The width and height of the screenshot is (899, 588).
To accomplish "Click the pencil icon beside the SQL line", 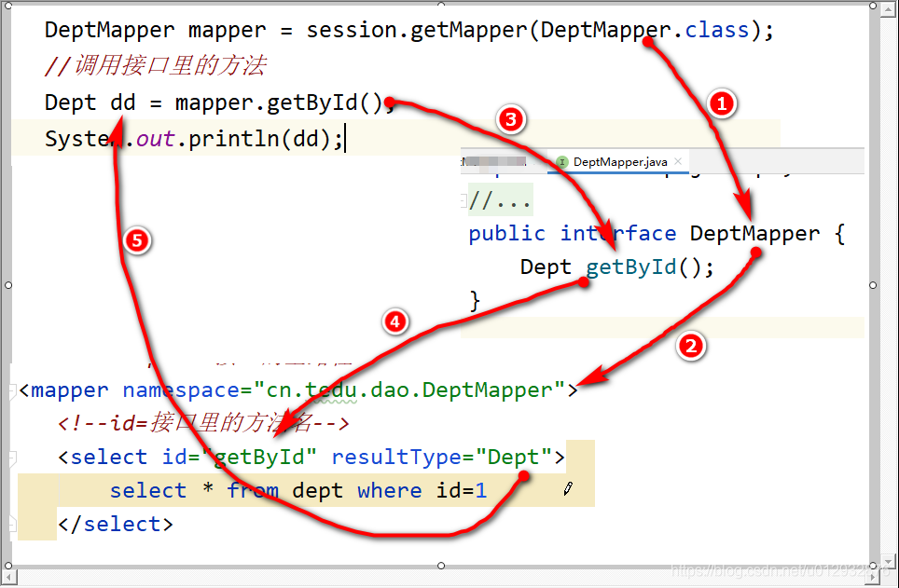I will (568, 489).
